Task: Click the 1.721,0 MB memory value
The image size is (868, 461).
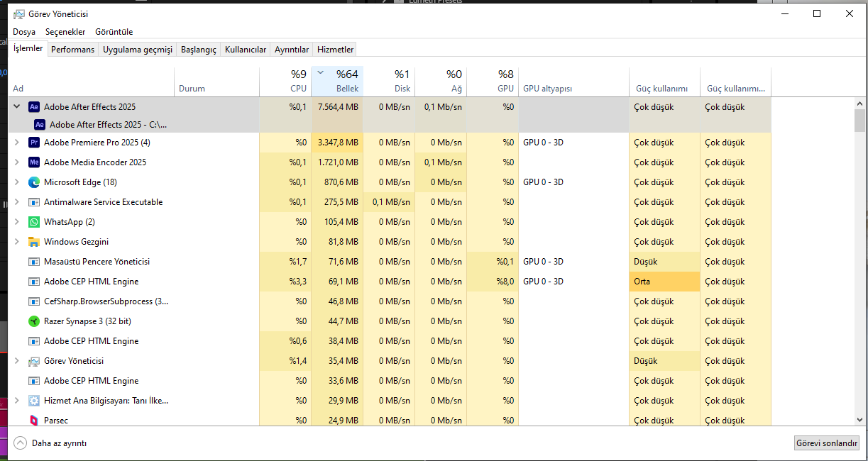Action: coord(338,162)
